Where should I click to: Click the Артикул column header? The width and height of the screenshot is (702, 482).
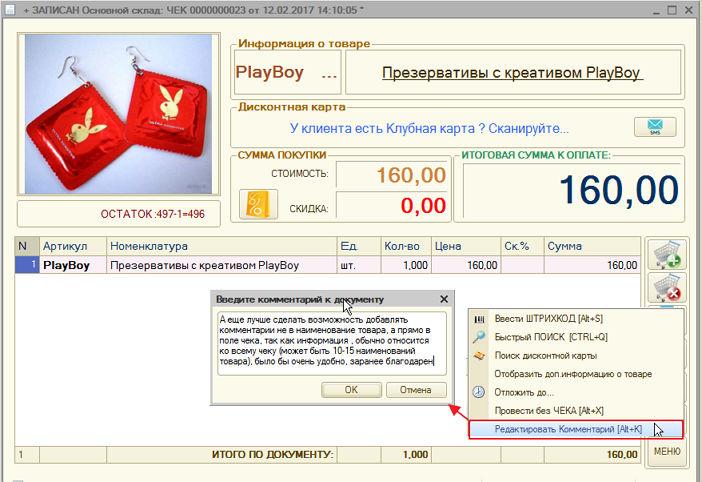click(x=73, y=246)
